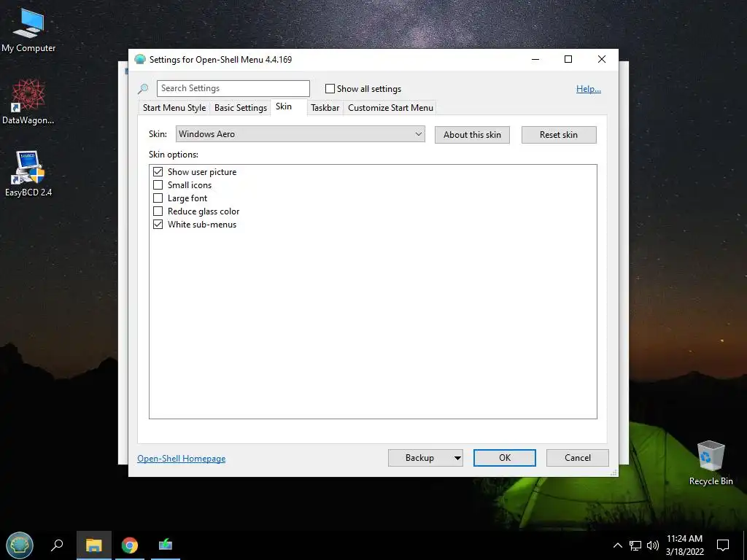Close the Open-Shell settings window
This screenshot has width=747, height=560.
coord(602,60)
